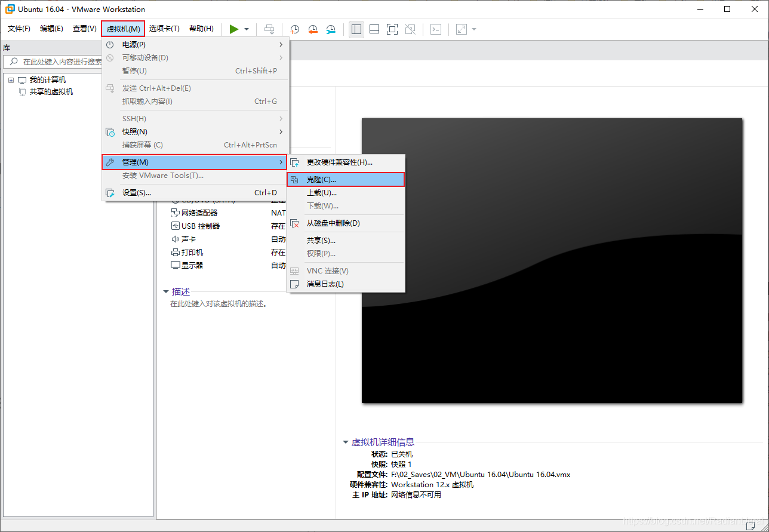Screen dimensions: 769x532
Task: Click 上载(U)... in the submenu
Action: pyautogui.click(x=346, y=193)
